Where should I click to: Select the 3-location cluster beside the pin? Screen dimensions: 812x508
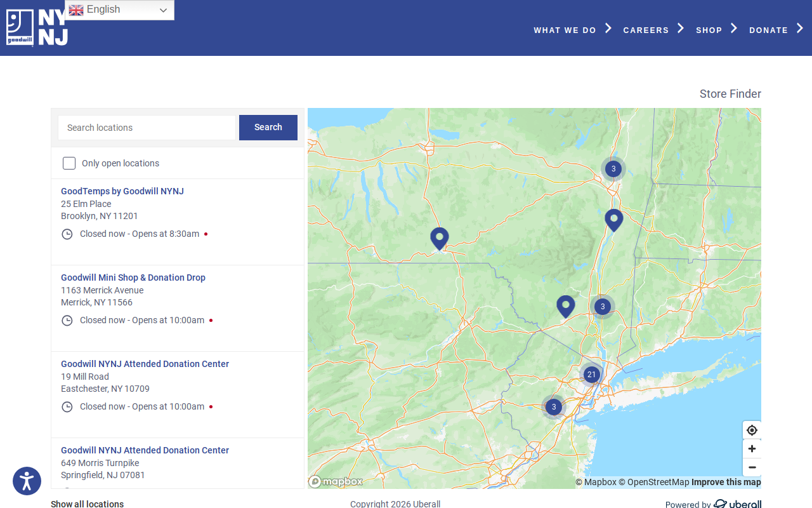(603, 307)
